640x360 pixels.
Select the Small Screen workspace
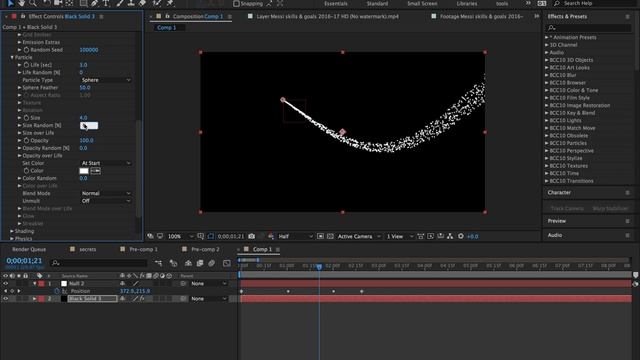point(422,4)
